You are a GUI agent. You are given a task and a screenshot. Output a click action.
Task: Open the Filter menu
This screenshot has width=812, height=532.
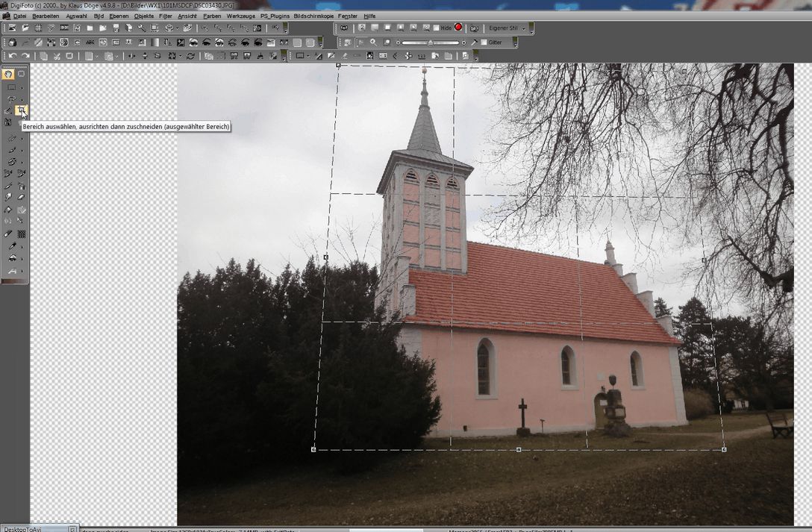tap(165, 16)
